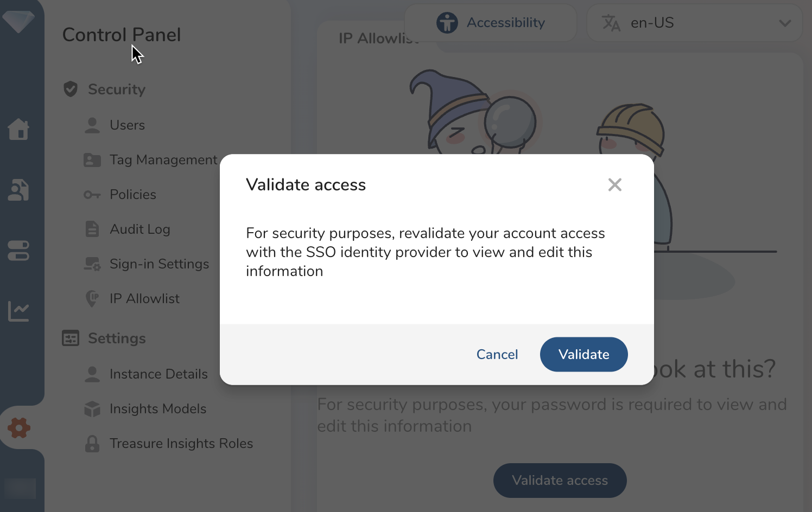Click the home icon in left rail
The image size is (812, 512).
[18, 129]
